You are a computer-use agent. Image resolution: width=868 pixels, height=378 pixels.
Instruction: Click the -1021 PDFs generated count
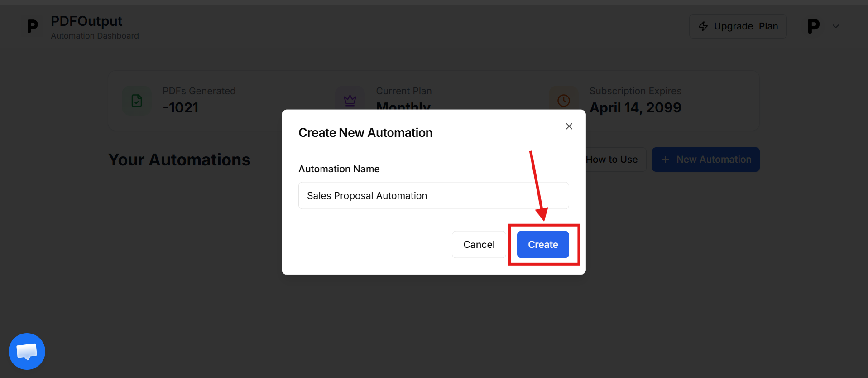[x=181, y=108]
